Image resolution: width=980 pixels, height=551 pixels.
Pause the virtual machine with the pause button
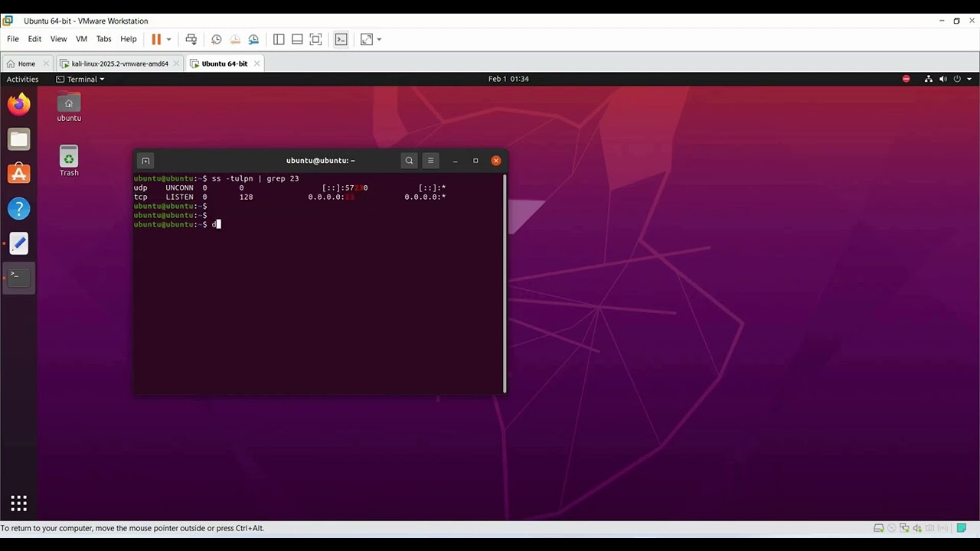click(x=156, y=39)
